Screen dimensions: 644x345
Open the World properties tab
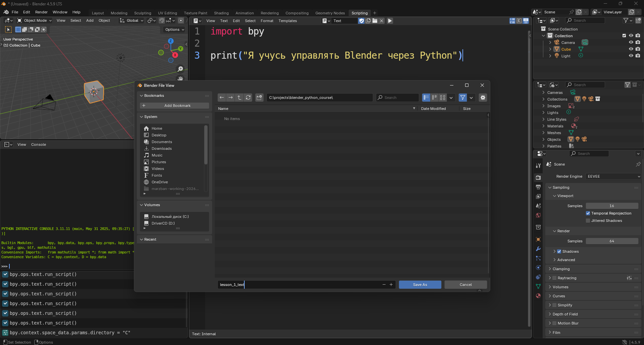click(x=538, y=215)
